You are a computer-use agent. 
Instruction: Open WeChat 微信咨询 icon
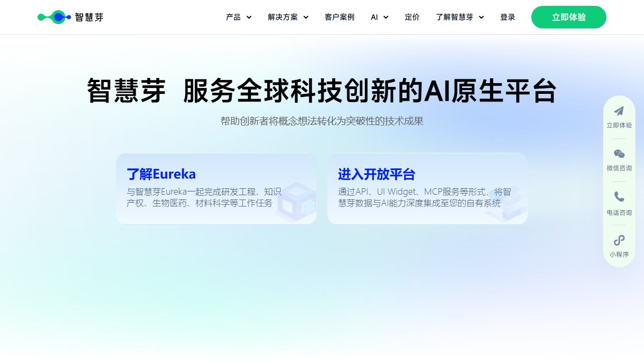point(619,154)
